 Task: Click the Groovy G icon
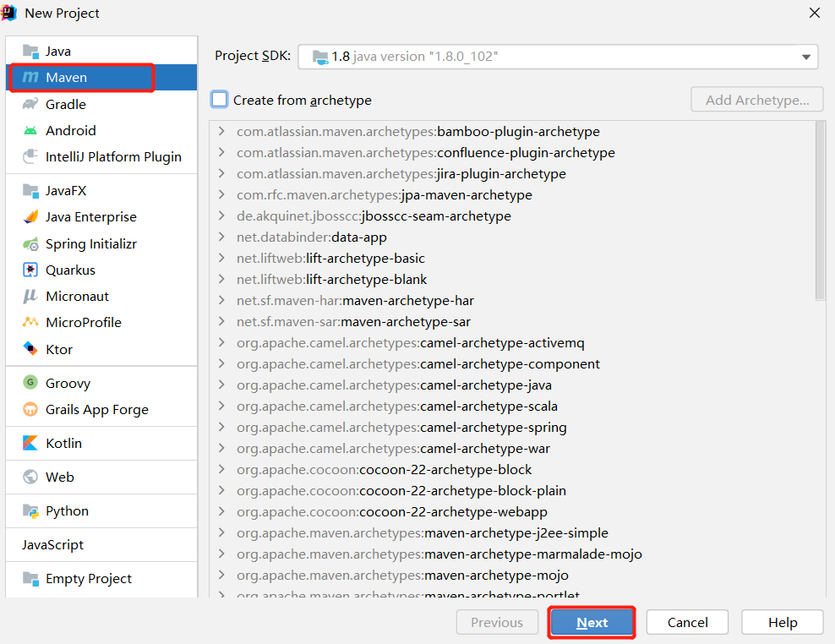(x=31, y=383)
